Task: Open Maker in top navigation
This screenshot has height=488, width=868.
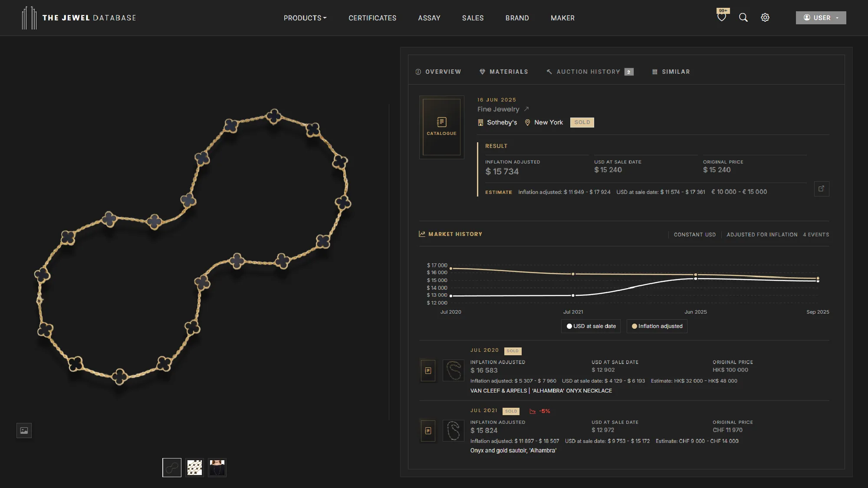Action: click(562, 18)
